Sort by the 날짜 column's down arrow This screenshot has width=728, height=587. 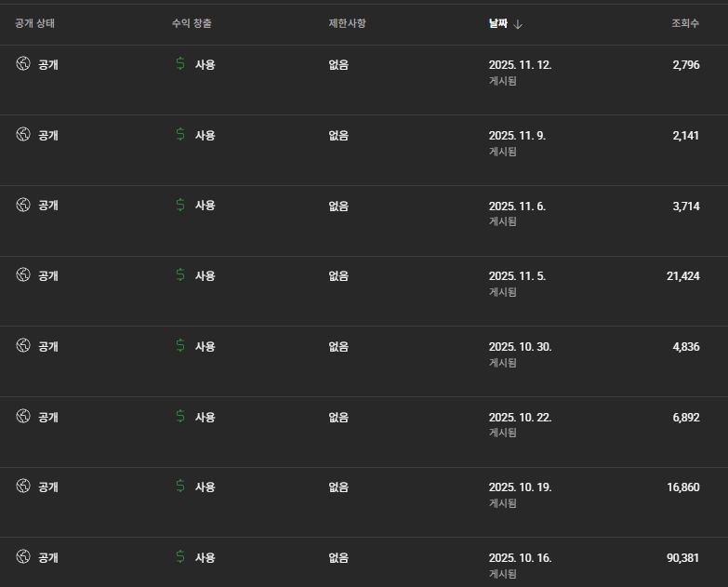(x=518, y=23)
